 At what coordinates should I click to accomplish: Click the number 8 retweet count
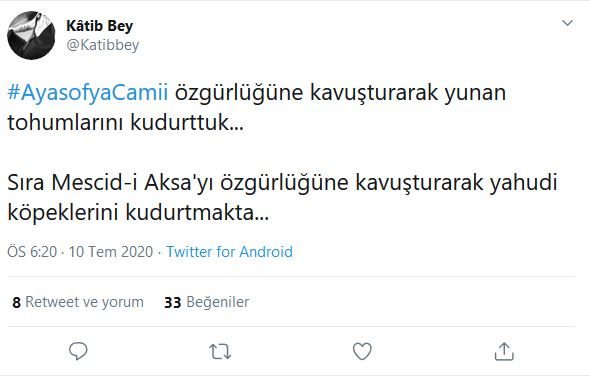17,302
